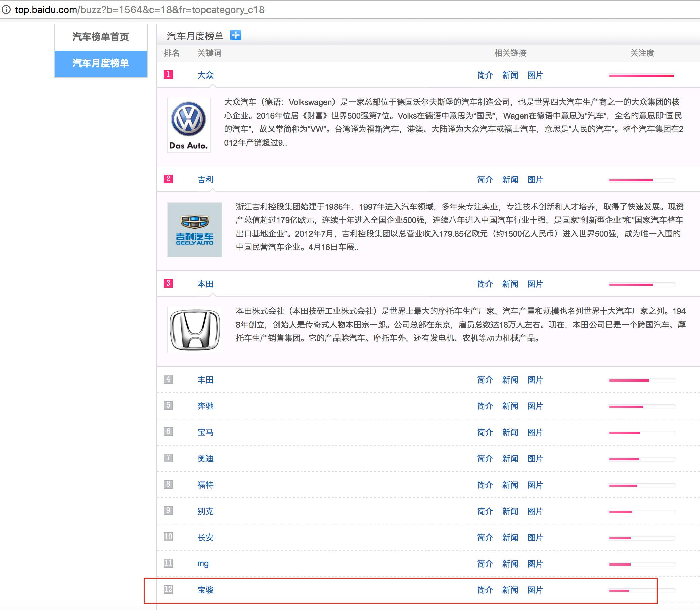Click 图片 link in the 奥迪 row
The image size is (700, 610).
(535, 459)
